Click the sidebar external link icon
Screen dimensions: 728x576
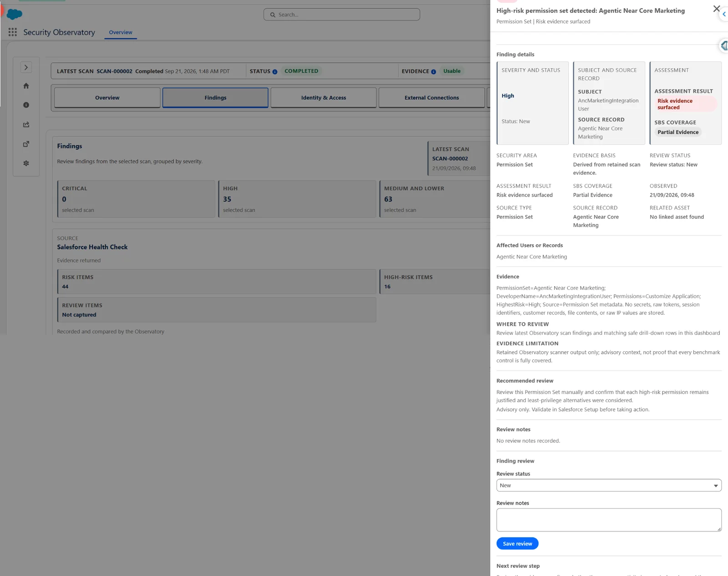click(x=26, y=144)
